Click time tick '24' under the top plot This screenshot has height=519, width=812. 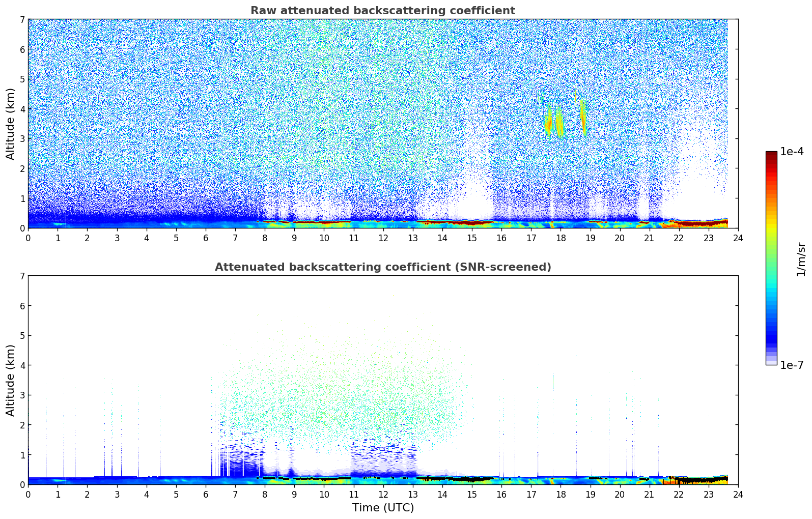pos(738,238)
